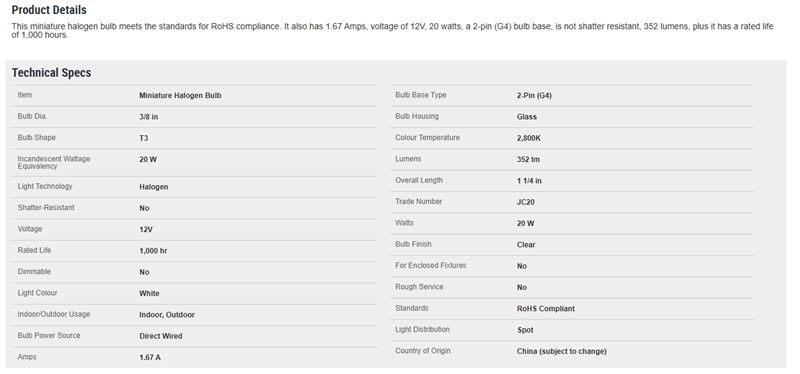This screenshot has height=374, width=800.
Task: Click the Product Details heading
Action: click(49, 10)
